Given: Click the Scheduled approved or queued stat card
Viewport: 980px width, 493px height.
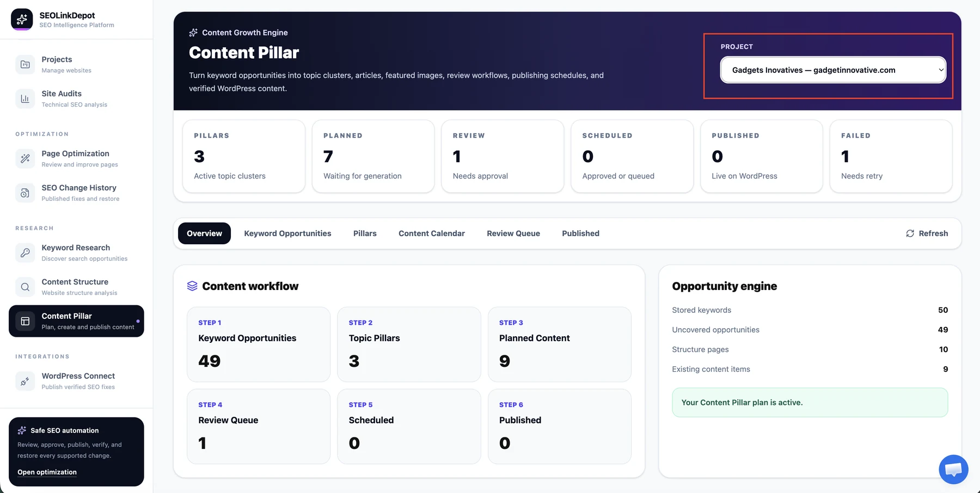Looking at the screenshot, I should click(x=632, y=156).
